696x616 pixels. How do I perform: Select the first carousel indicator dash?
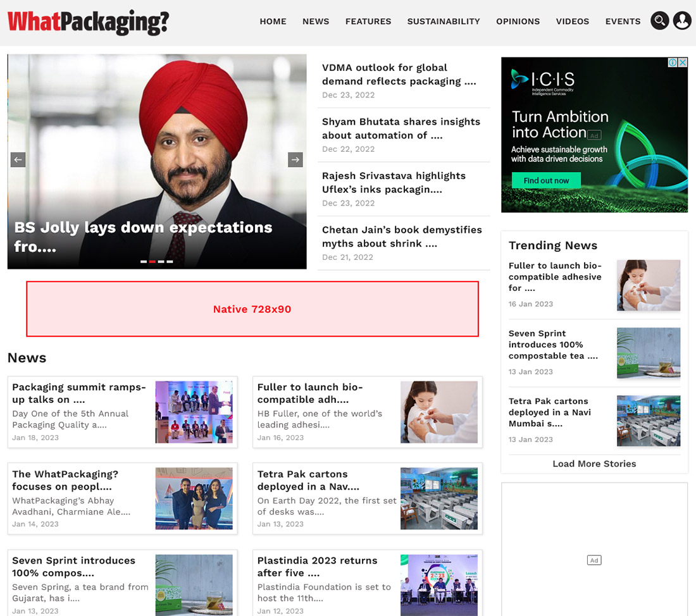click(144, 262)
